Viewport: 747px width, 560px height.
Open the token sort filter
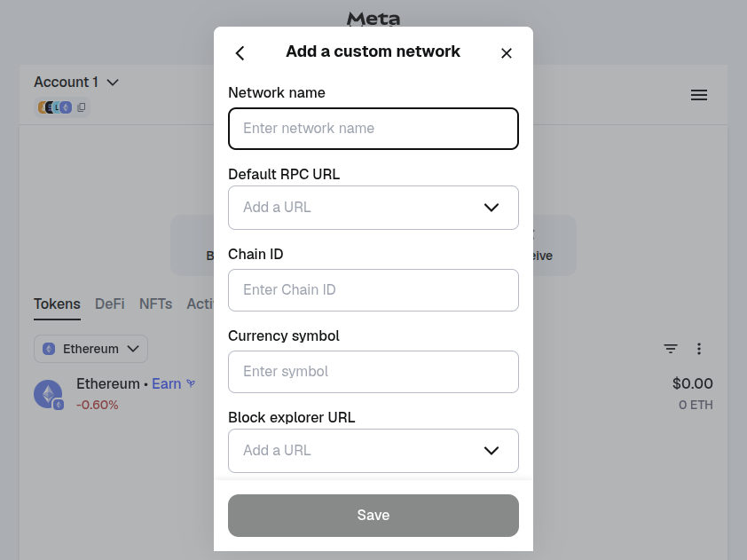[x=671, y=349]
